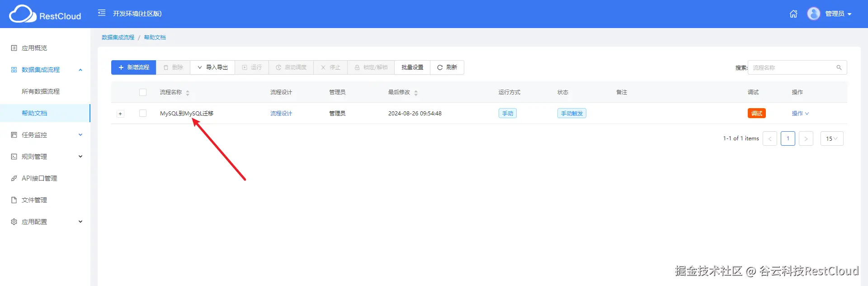Open the 操作 dropdown in the row

(x=800, y=114)
